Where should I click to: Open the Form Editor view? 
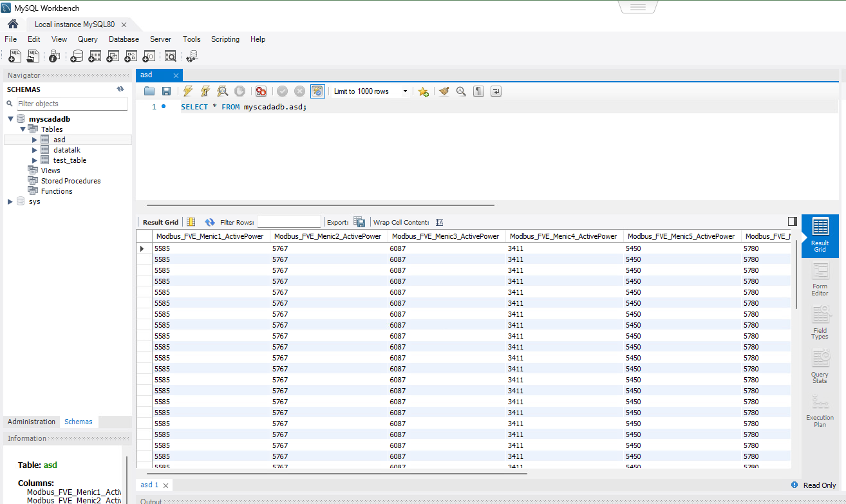(820, 279)
